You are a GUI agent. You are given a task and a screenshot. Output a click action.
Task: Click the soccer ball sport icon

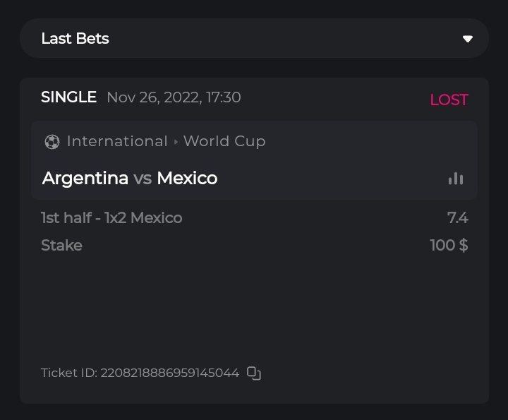coord(52,142)
